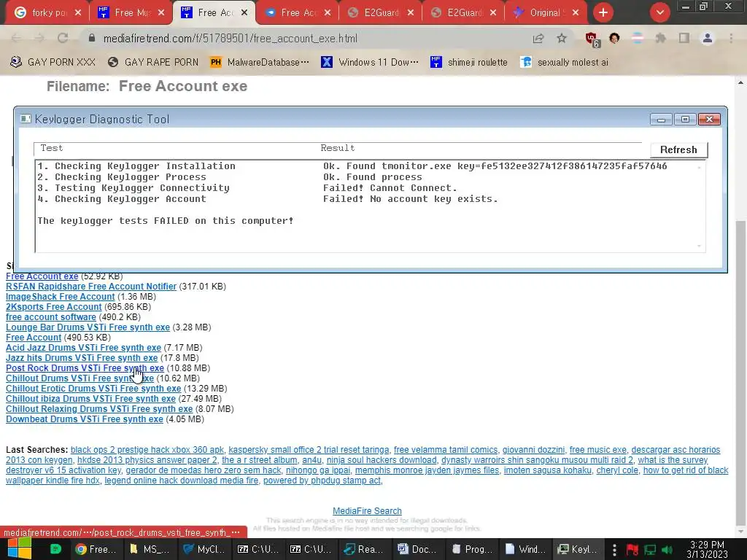Image resolution: width=747 pixels, height=560 pixels.
Task: Open Acid Jazz Drums VSTi Free synth exe
Action: click(x=83, y=348)
